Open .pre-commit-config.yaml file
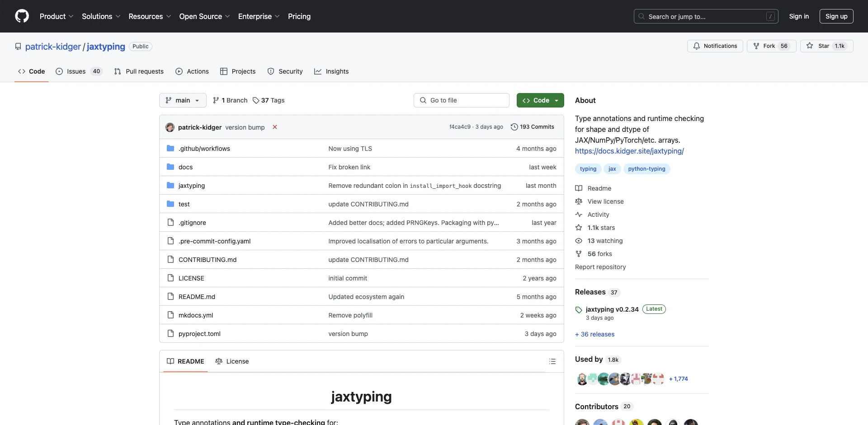 click(214, 241)
